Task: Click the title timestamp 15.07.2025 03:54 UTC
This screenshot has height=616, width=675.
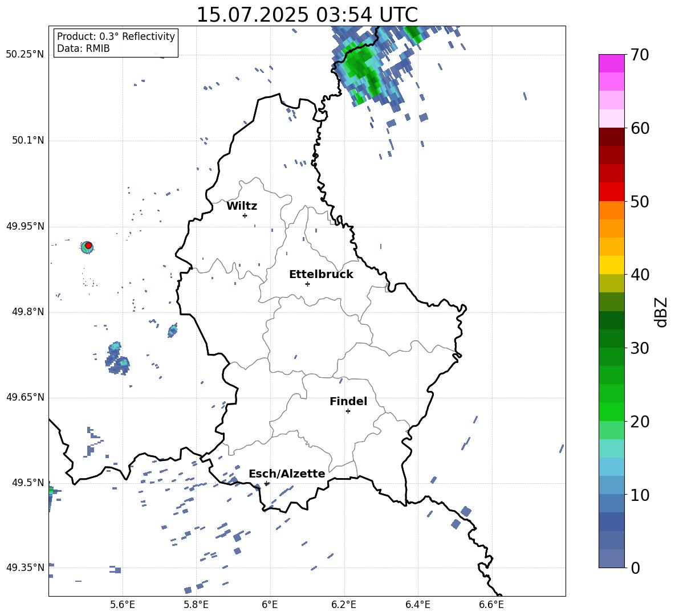Action: click(x=307, y=15)
